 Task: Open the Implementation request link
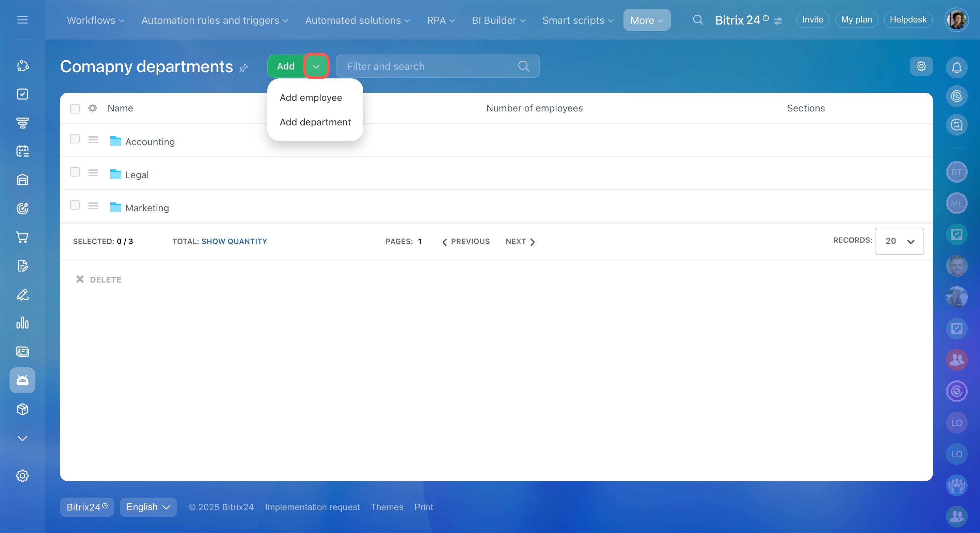[312, 507]
